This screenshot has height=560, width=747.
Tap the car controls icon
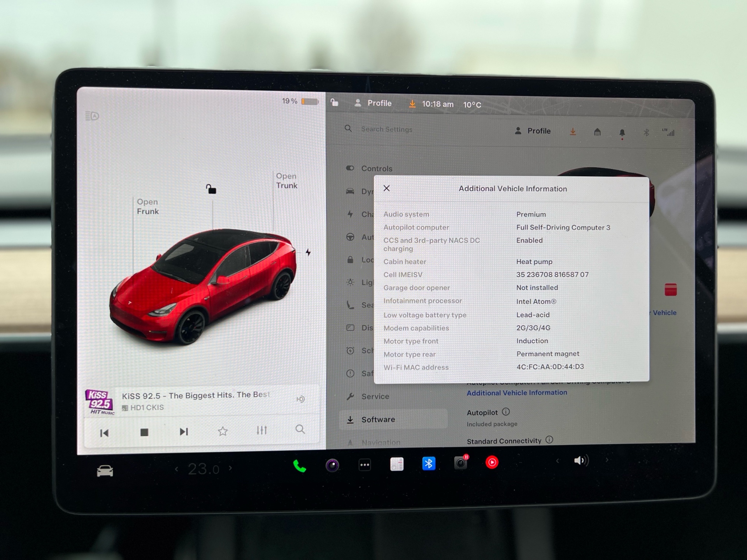pos(105,471)
